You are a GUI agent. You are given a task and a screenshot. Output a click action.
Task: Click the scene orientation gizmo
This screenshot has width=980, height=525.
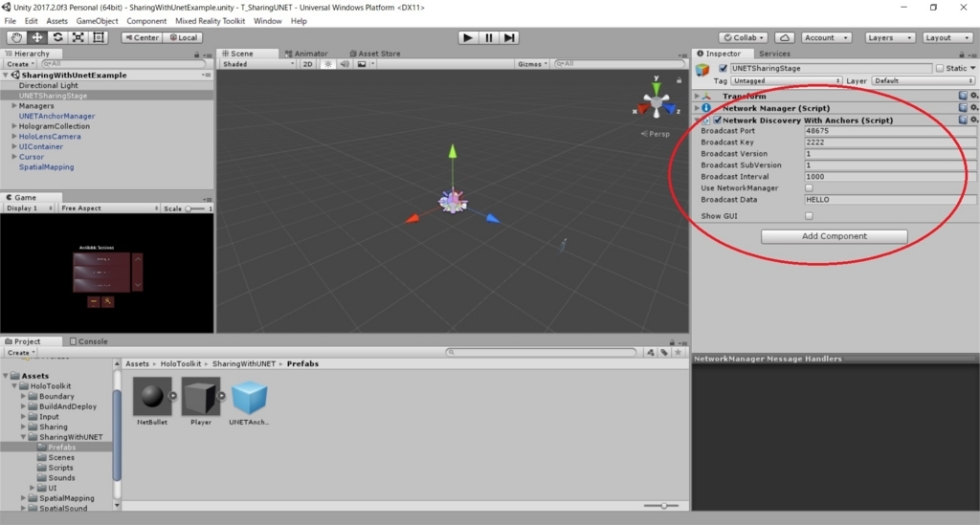pos(657,101)
